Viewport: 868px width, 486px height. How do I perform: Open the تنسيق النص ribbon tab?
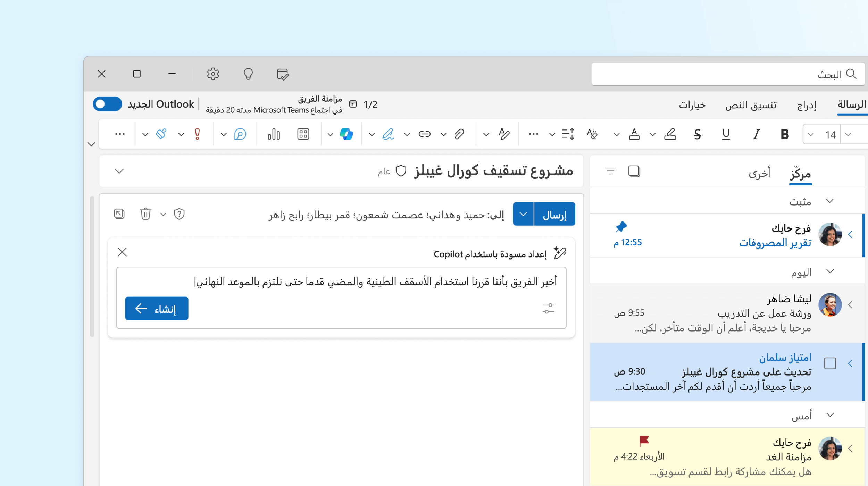coord(751,105)
